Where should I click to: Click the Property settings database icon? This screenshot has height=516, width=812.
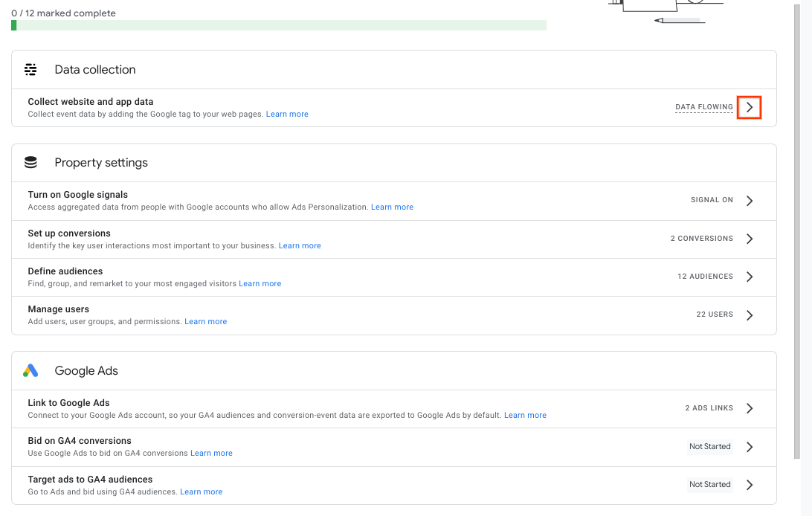(x=30, y=163)
